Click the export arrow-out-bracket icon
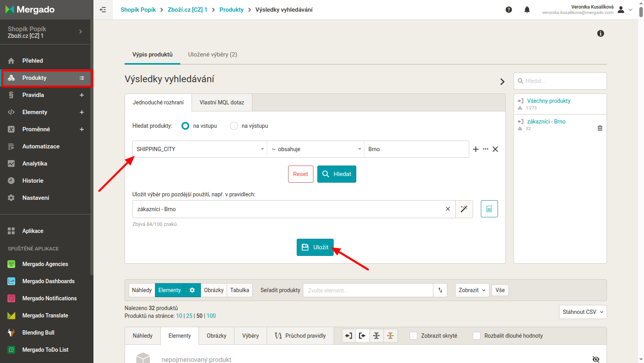 point(362,336)
